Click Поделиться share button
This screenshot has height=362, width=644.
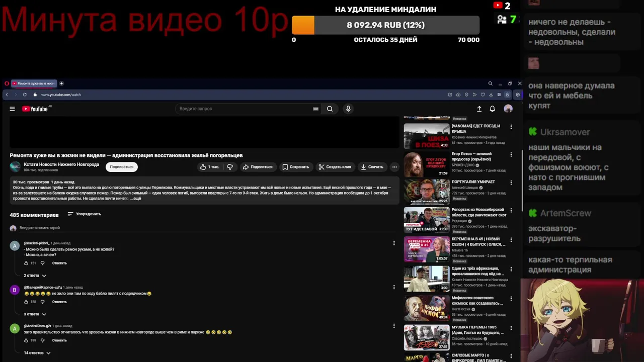tap(257, 167)
